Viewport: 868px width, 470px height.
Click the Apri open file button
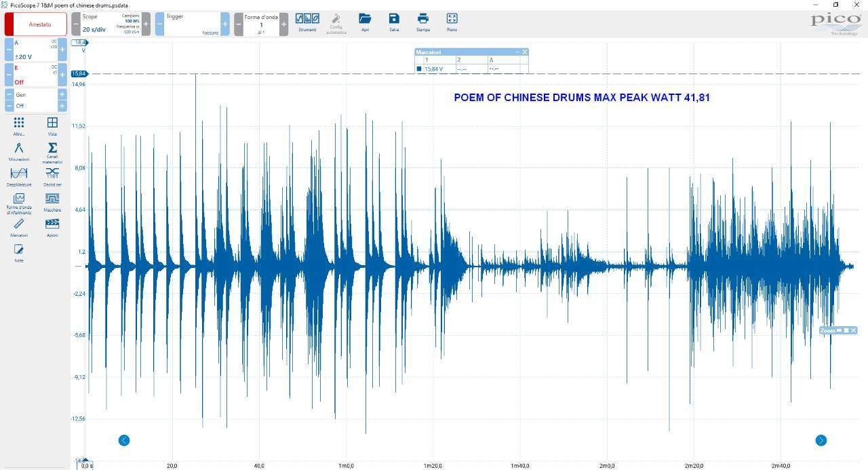(365, 22)
